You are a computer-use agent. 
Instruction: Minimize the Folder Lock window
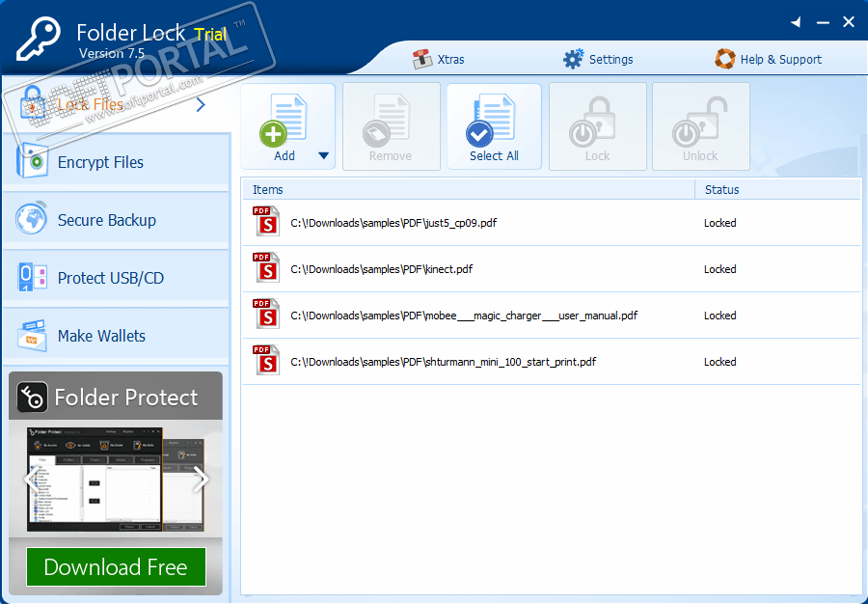[x=824, y=23]
